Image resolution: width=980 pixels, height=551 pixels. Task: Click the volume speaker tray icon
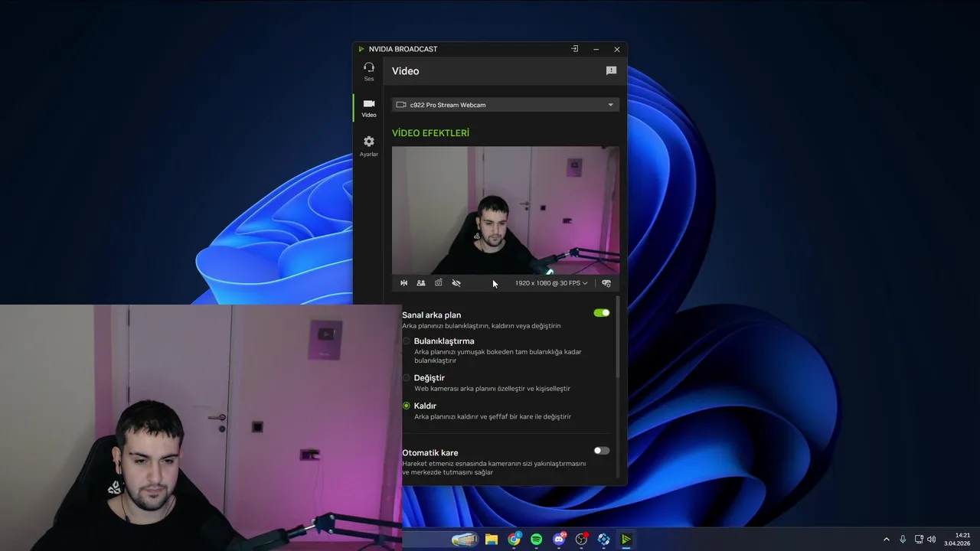pos(932,540)
